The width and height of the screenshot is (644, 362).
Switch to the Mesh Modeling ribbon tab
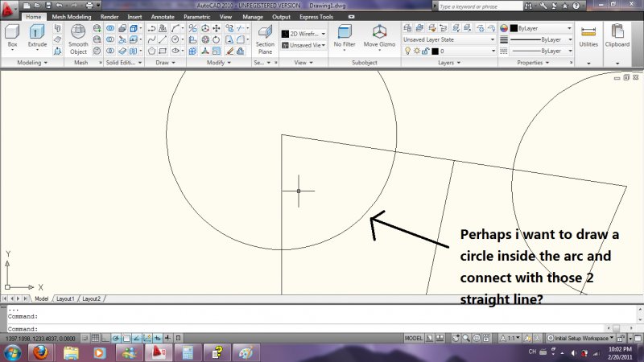point(71,16)
